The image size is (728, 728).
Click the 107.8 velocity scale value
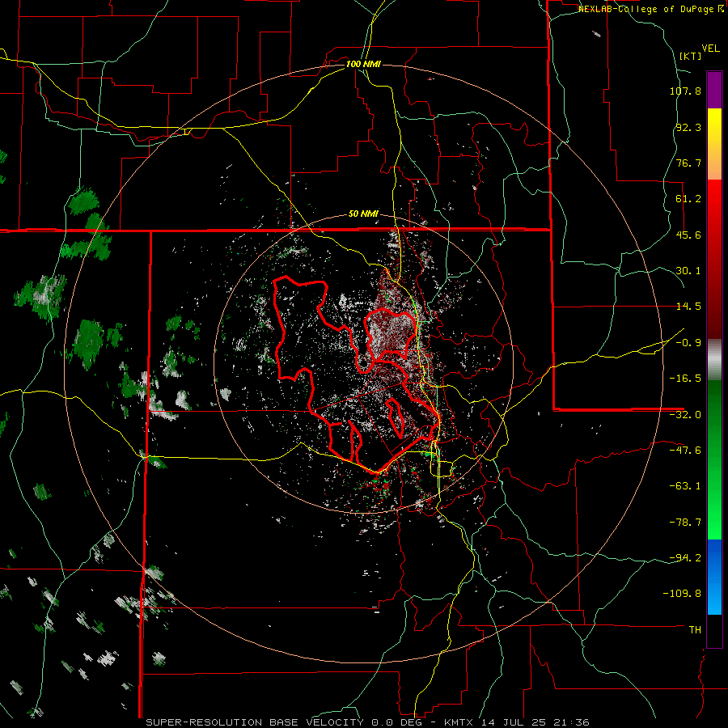[685, 91]
